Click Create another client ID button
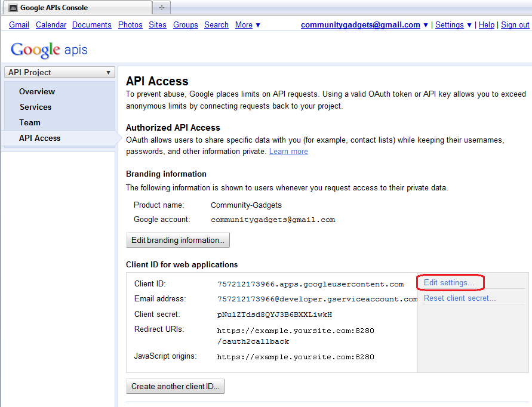The height and width of the screenshot is (407, 532). 175,386
